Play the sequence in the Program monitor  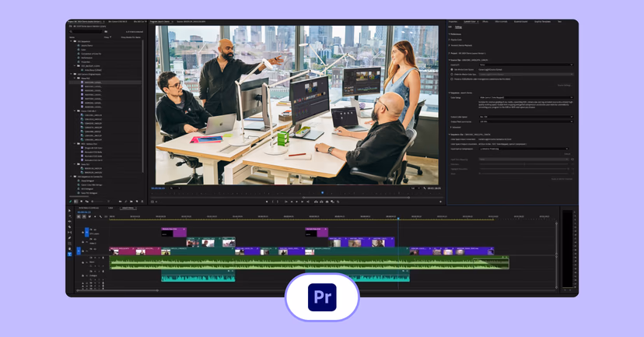pyautogui.click(x=297, y=202)
